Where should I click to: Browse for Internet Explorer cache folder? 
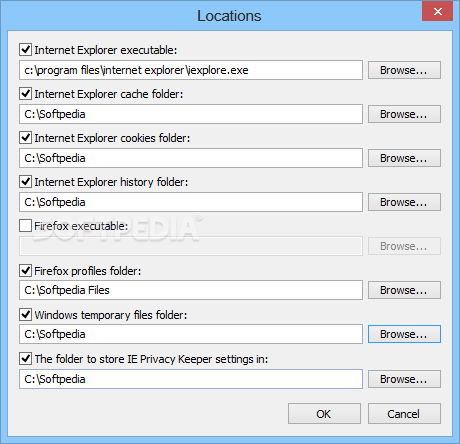click(404, 114)
